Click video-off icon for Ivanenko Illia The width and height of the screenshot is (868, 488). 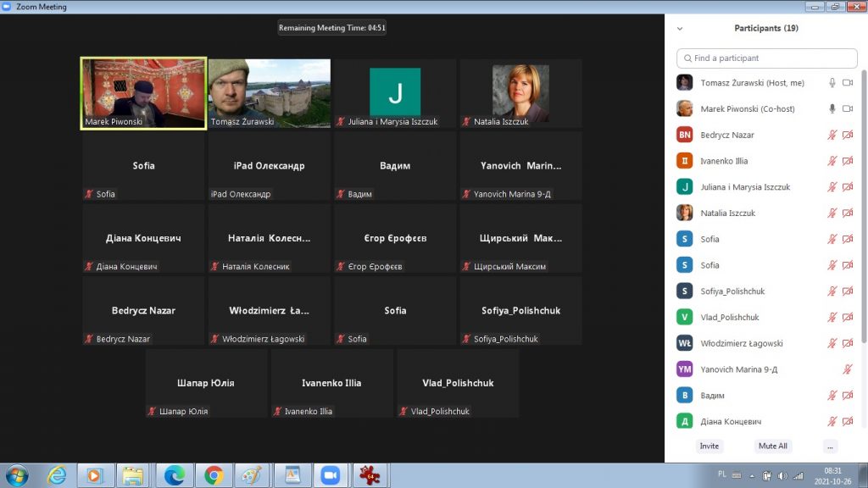point(848,161)
